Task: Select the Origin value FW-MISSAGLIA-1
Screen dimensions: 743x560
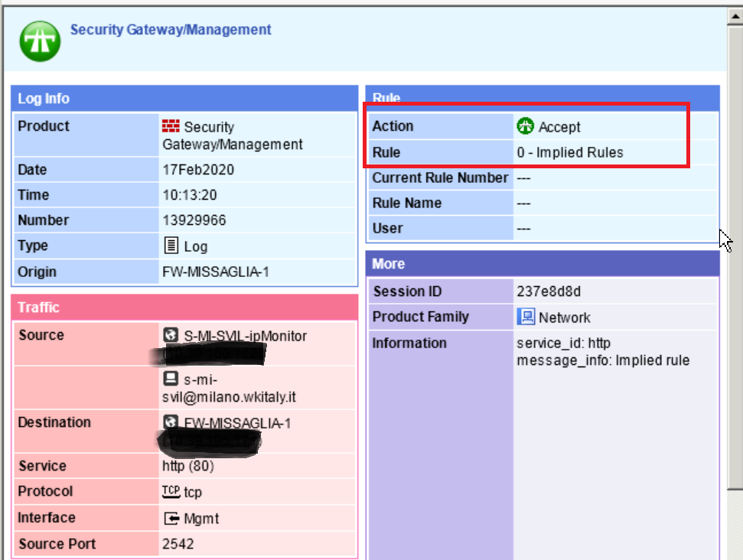Action: [x=216, y=272]
